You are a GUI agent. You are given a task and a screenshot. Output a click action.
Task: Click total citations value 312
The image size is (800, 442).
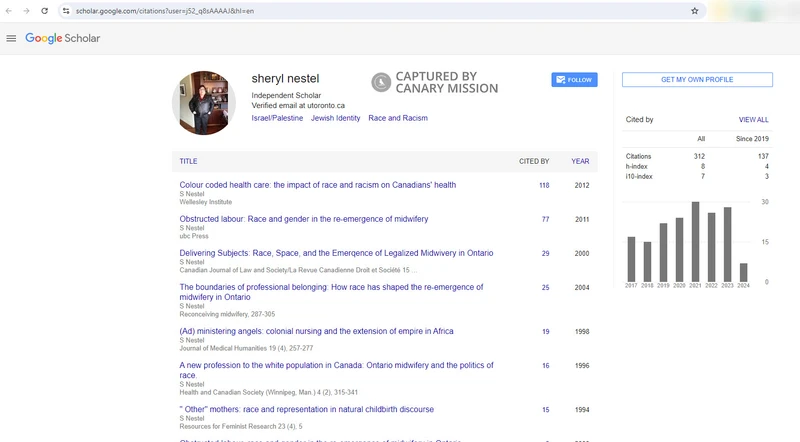pyautogui.click(x=699, y=156)
